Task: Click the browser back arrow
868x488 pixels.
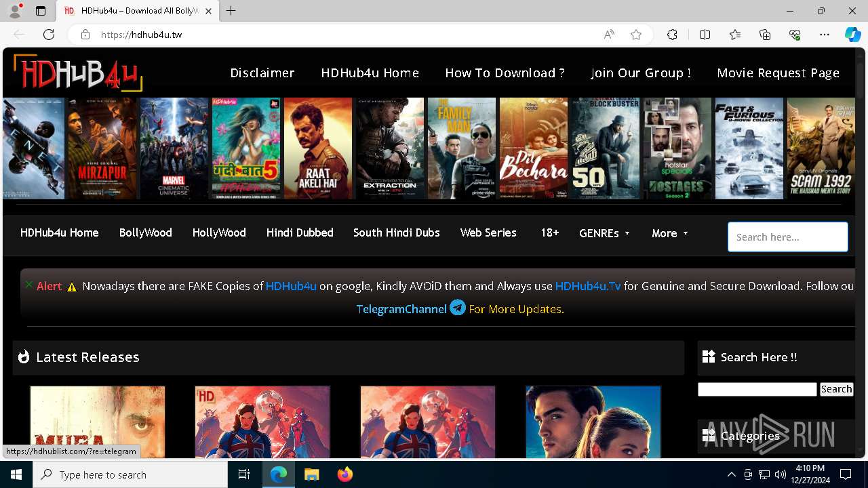Action: point(19,35)
